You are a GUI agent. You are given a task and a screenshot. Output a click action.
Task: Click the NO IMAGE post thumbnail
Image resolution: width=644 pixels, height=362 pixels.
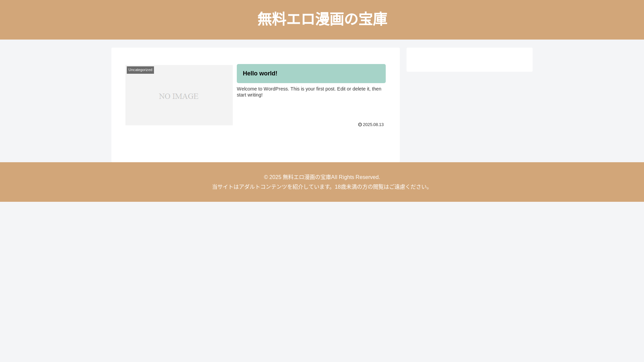179,95
